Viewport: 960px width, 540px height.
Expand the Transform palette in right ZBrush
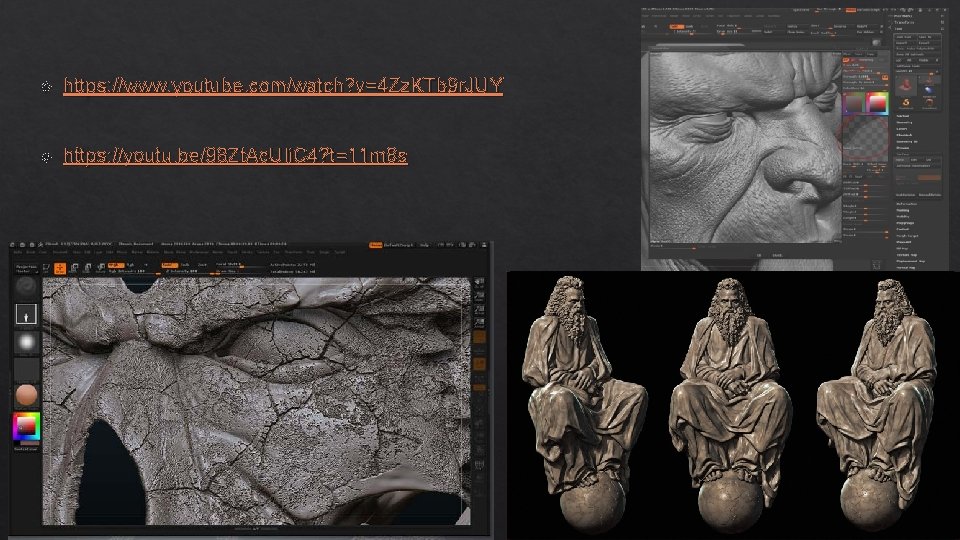904,22
